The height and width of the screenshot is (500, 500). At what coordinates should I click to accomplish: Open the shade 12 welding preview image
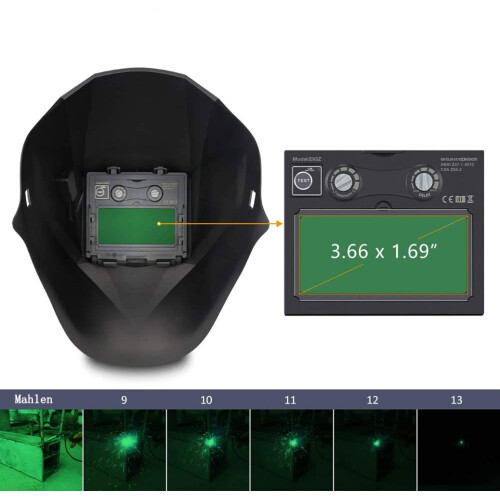pyautogui.click(x=375, y=450)
